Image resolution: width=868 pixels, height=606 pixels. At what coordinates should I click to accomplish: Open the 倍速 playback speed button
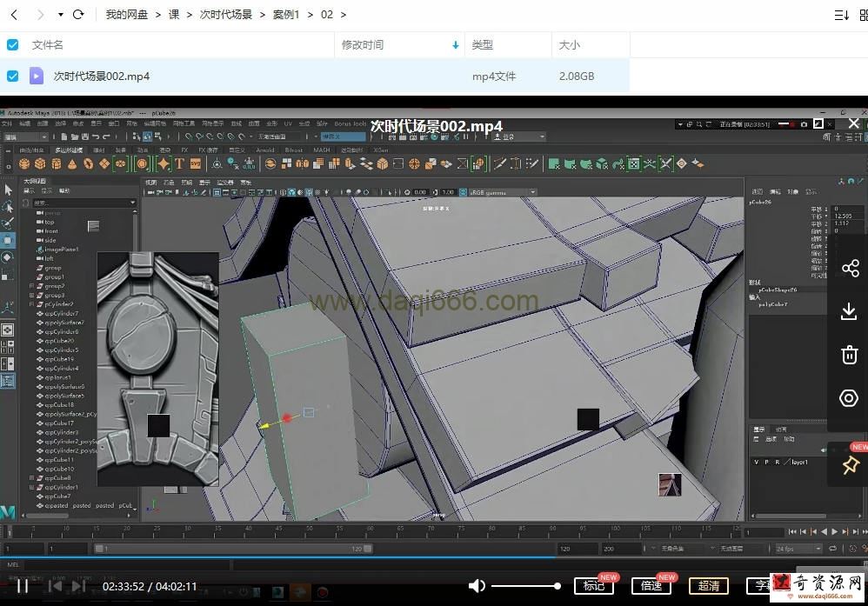click(x=651, y=585)
